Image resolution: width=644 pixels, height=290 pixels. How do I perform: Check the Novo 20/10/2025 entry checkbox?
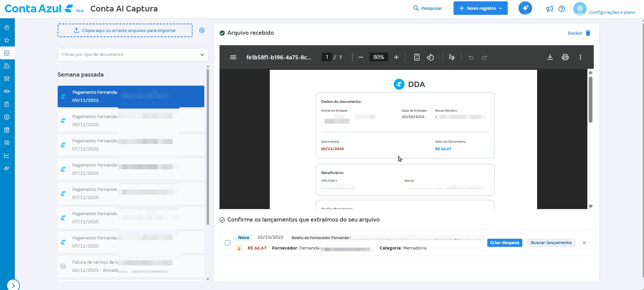click(228, 243)
